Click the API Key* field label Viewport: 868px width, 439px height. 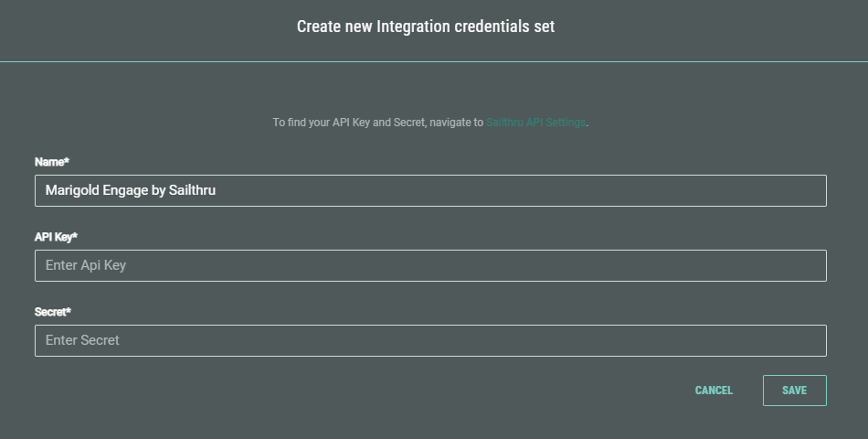pyautogui.click(x=58, y=237)
